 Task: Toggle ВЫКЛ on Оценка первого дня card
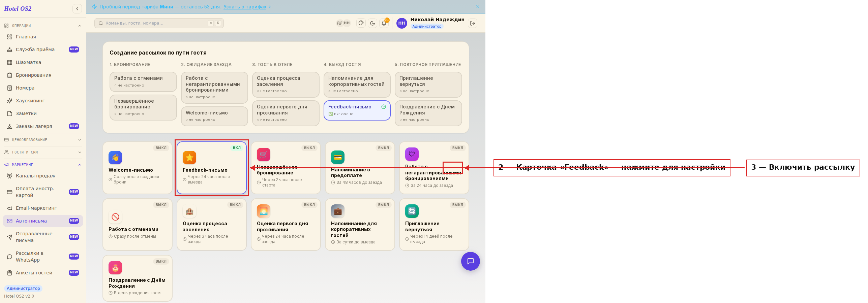[x=309, y=205]
